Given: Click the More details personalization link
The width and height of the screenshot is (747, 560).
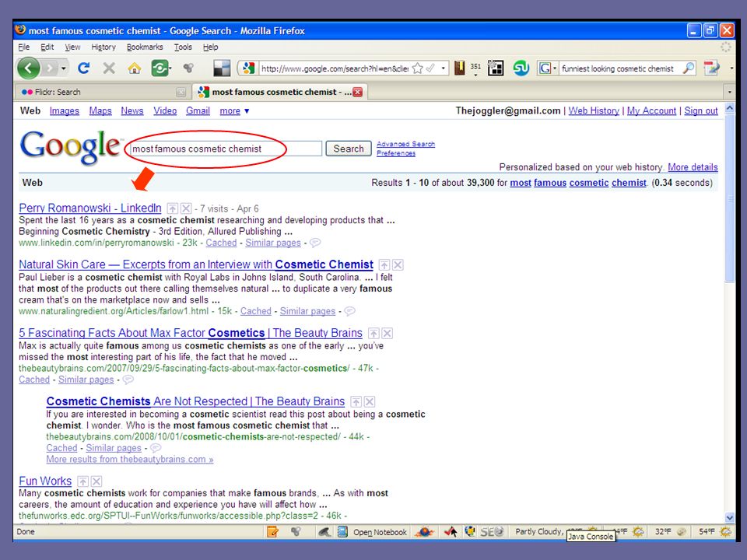Looking at the screenshot, I should [x=693, y=167].
